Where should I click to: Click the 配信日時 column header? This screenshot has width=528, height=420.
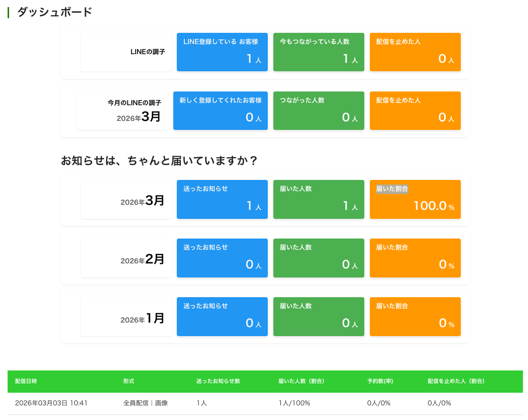[x=26, y=381]
